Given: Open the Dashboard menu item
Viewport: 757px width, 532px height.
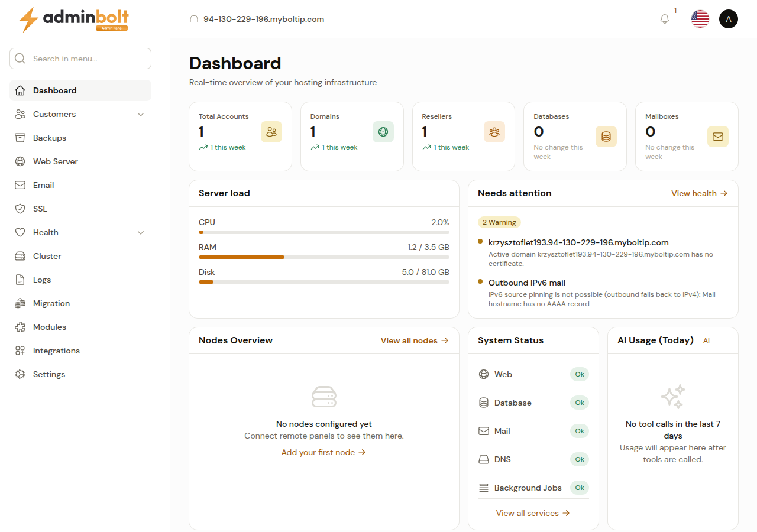Looking at the screenshot, I should [x=80, y=90].
